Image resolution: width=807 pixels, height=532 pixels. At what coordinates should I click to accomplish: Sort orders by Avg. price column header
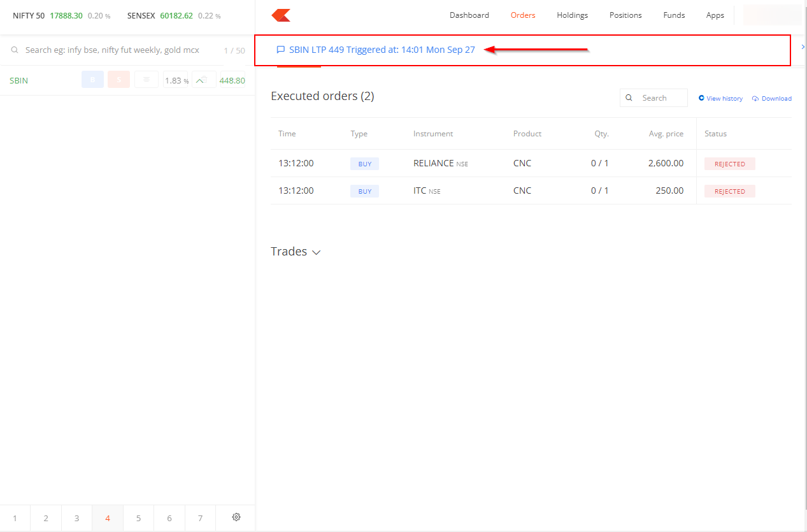666,134
